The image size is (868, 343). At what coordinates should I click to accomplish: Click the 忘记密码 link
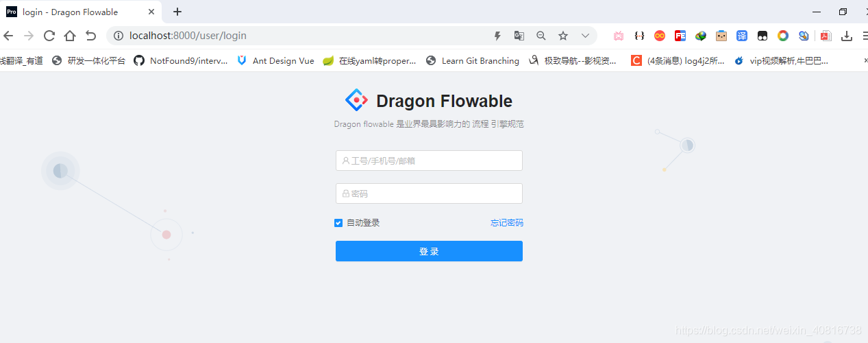pyautogui.click(x=506, y=223)
